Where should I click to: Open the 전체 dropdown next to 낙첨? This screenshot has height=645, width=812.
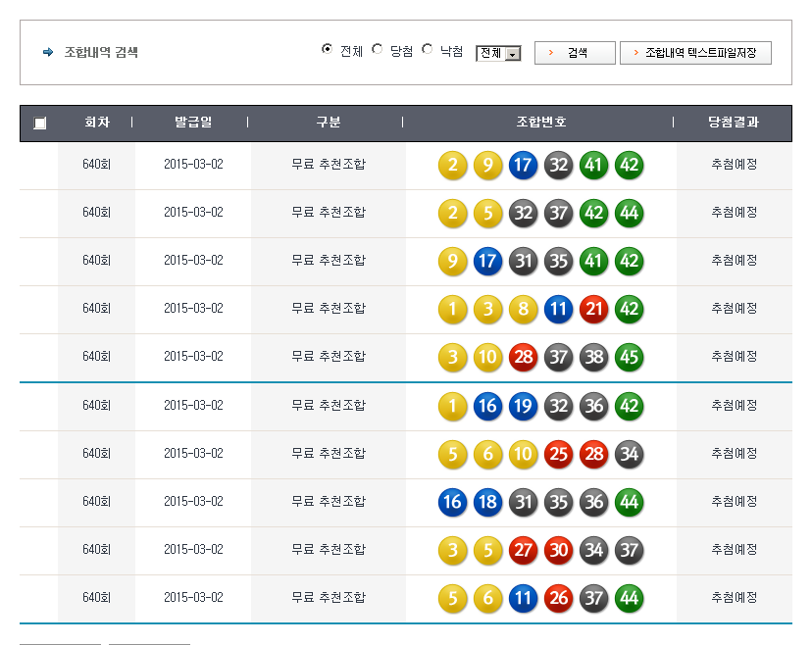coord(498,54)
